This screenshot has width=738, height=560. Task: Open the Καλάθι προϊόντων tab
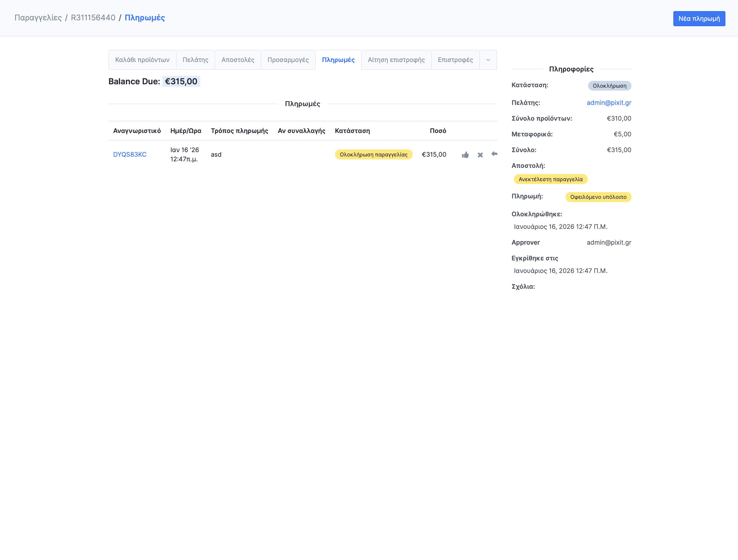(142, 60)
